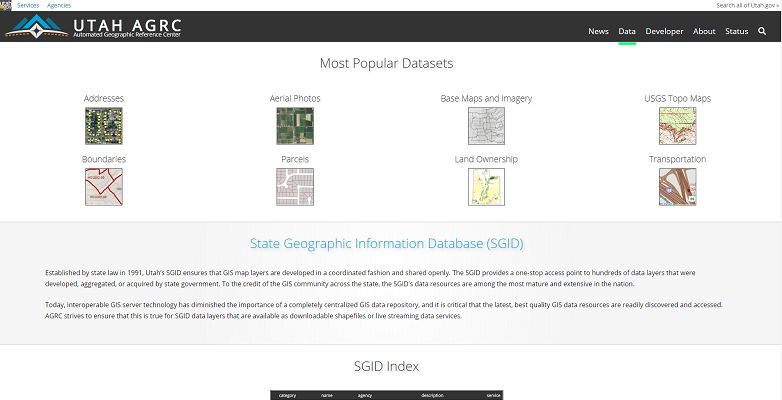Screen dimensions: 782x400
Task: Click the 'service' column header
Action: click(493, 396)
